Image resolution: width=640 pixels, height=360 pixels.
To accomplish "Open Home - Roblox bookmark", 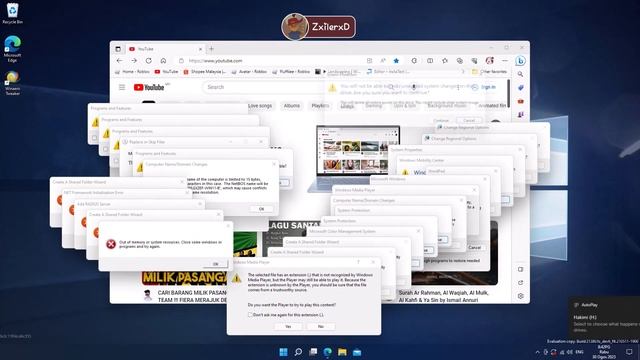I will point(133,71).
